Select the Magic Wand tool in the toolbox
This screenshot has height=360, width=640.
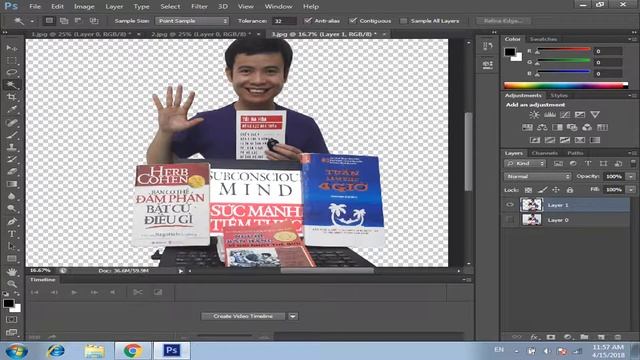[11, 85]
